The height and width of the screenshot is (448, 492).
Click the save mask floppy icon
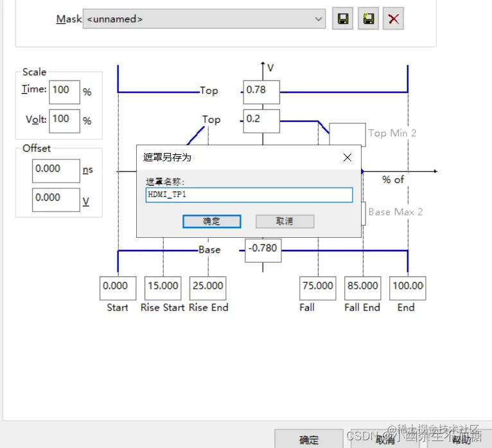click(342, 19)
